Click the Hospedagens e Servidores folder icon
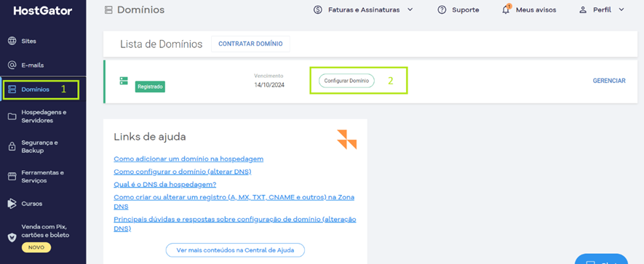Screen dimensions: 644x264 click(12, 116)
